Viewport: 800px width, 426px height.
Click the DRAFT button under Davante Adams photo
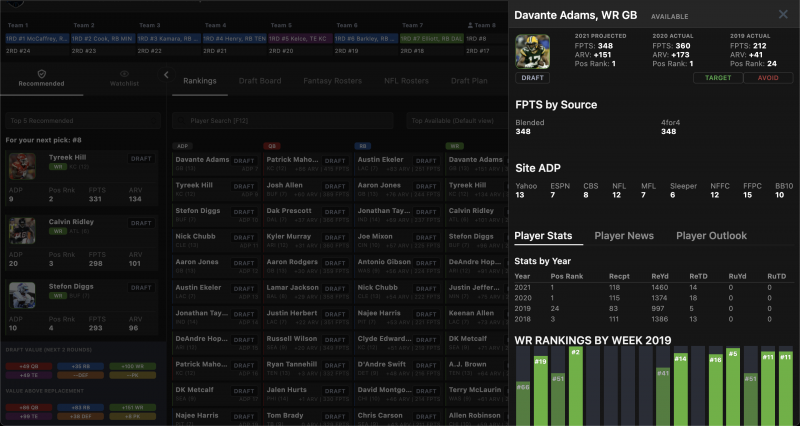[532, 78]
